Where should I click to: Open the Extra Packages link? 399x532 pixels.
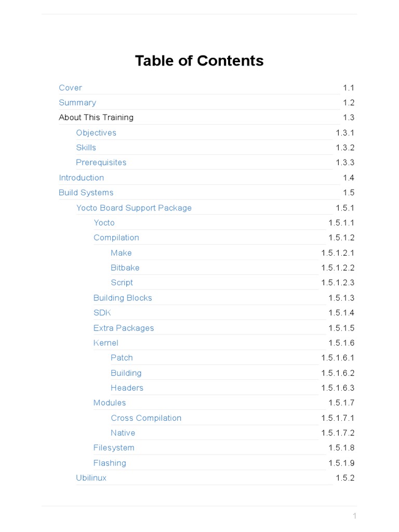coord(124,328)
